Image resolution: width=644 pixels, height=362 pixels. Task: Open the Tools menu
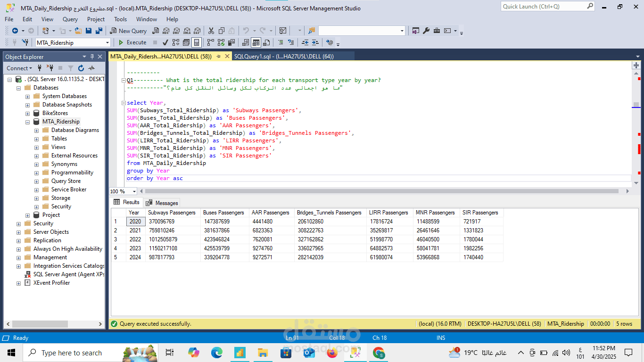tap(121, 19)
